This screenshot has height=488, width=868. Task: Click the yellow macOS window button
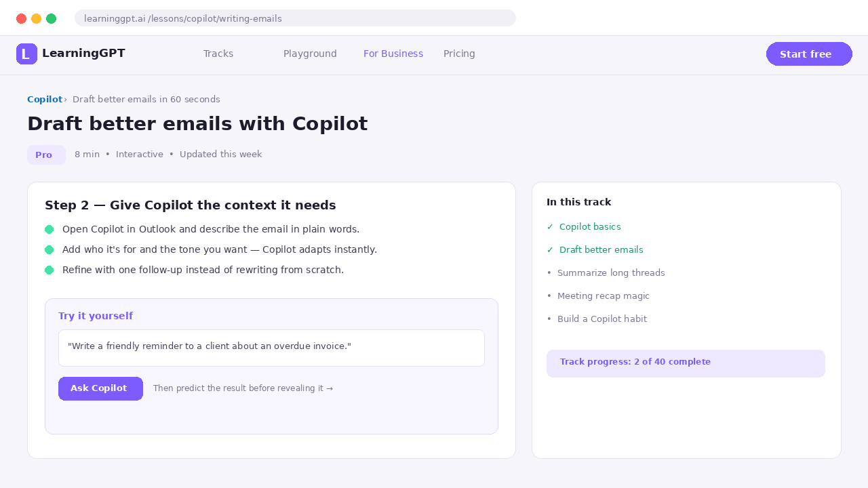pyautogui.click(x=36, y=18)
